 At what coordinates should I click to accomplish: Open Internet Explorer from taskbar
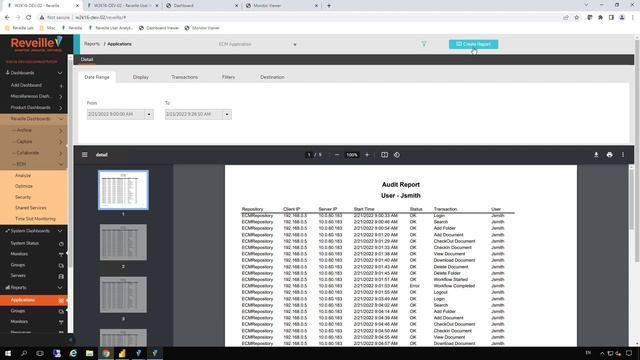[x=73, y=353]
